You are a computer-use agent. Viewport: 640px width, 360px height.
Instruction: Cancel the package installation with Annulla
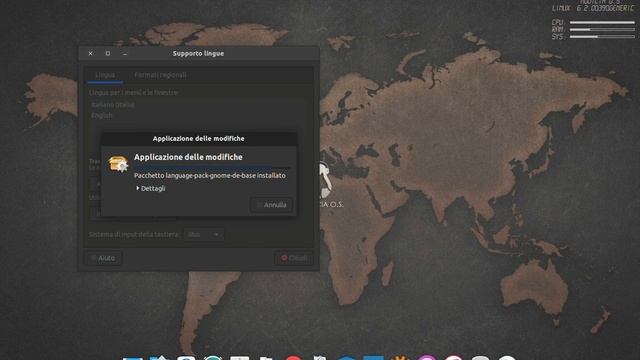pos(271,205)
